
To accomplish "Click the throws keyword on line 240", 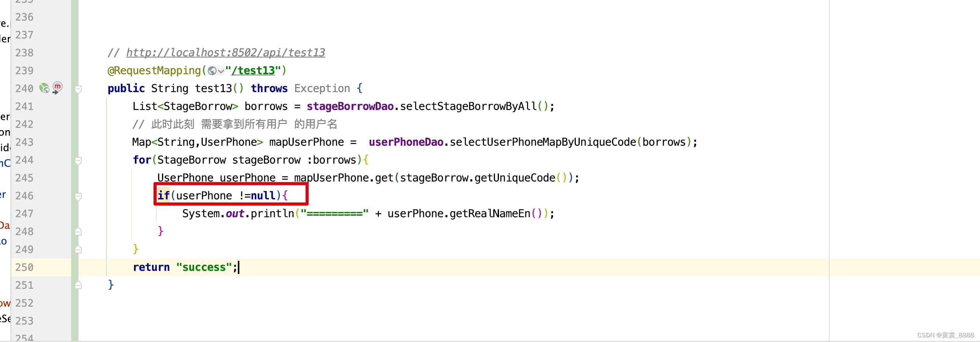I will (269, 89).
